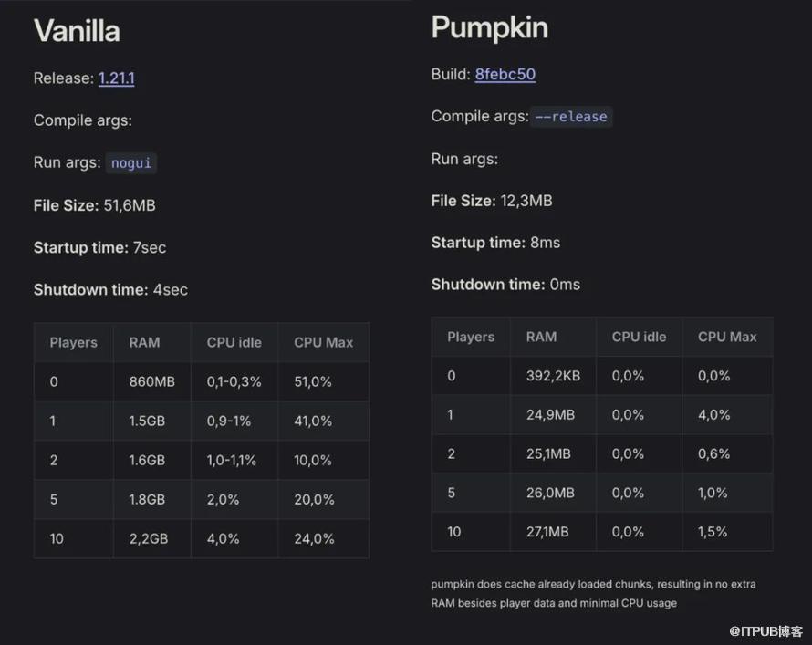Click the 2,2GB RAM cell
The image size is (812, 645).
[149, 539]
